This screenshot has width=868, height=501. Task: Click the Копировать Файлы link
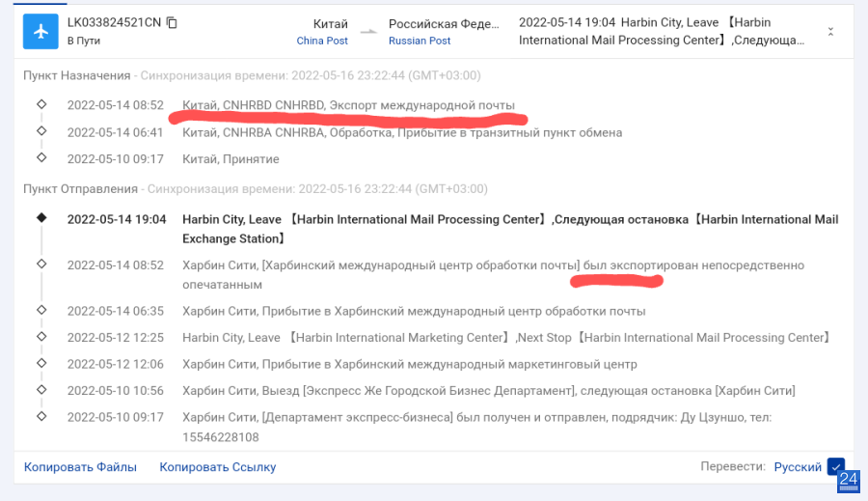coord(80,466)
